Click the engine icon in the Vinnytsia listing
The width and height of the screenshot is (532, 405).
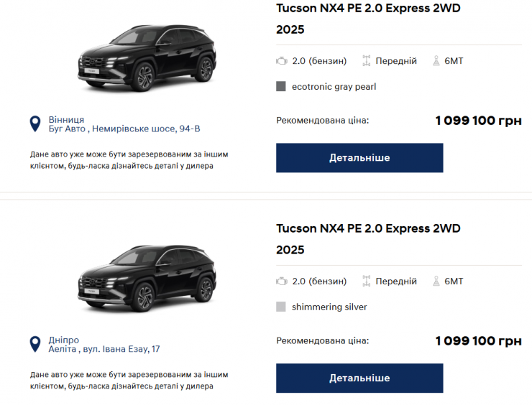(282, 61)
